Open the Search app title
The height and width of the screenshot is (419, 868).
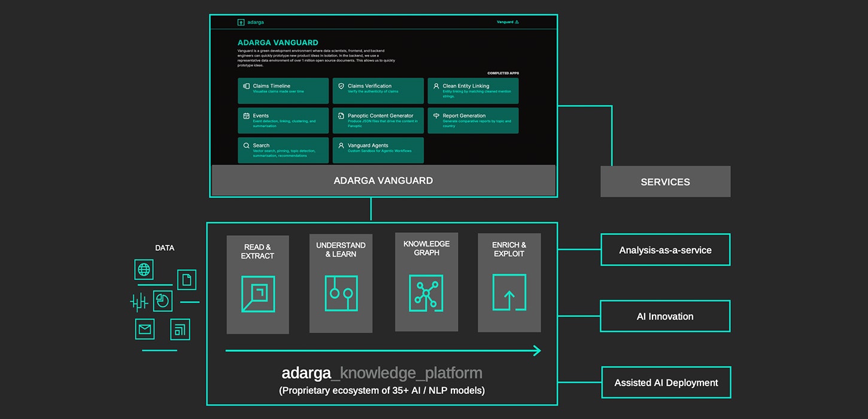[x=261, y=145]
